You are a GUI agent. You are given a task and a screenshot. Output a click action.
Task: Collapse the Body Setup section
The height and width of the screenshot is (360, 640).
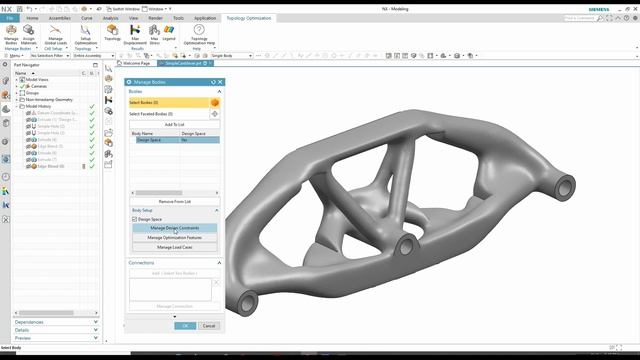216,210
